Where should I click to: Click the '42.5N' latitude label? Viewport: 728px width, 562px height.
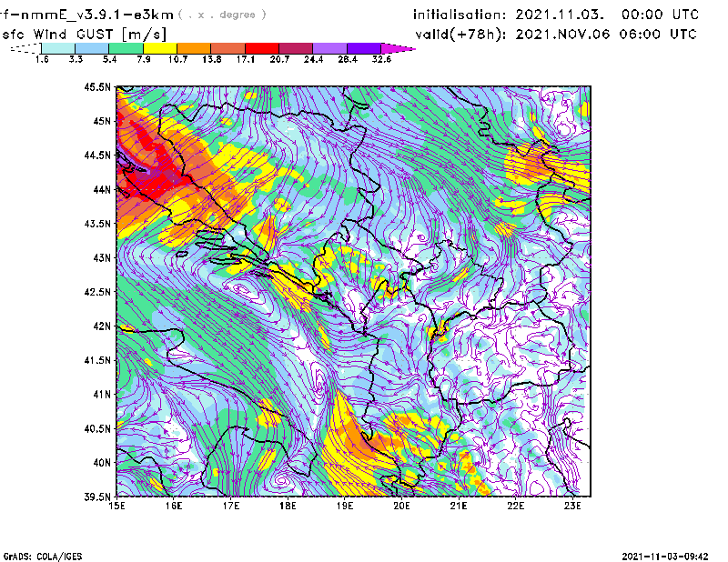point(97,292)
